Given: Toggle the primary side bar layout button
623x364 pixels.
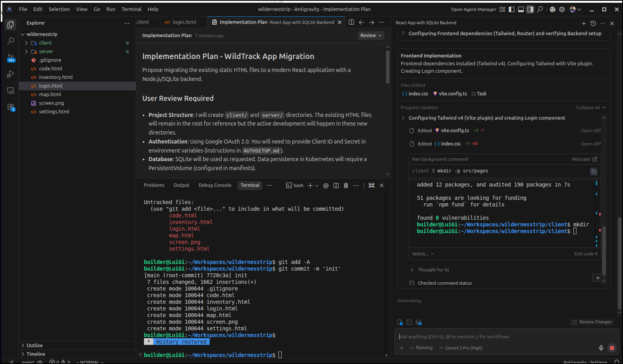Looking at the screenshot, I should 512,9.
